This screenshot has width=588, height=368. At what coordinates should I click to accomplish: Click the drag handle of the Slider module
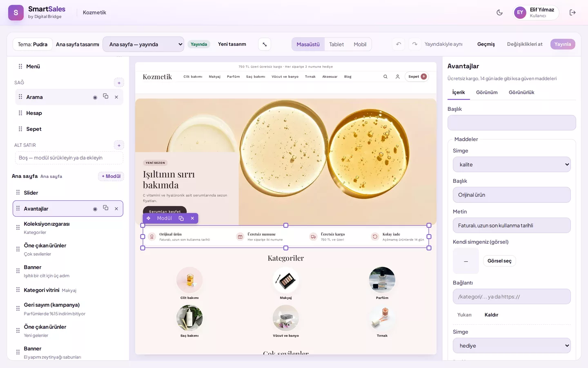pos(18,193)
